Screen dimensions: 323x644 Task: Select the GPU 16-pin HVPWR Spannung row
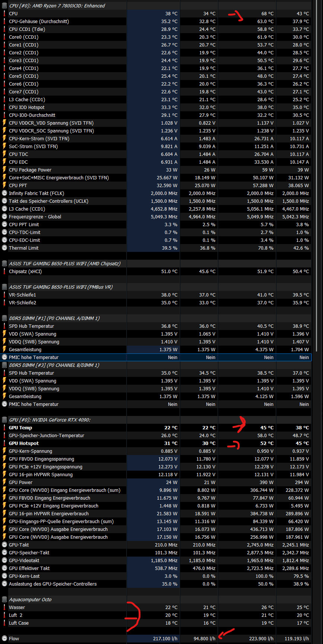[x=156, y=475]
